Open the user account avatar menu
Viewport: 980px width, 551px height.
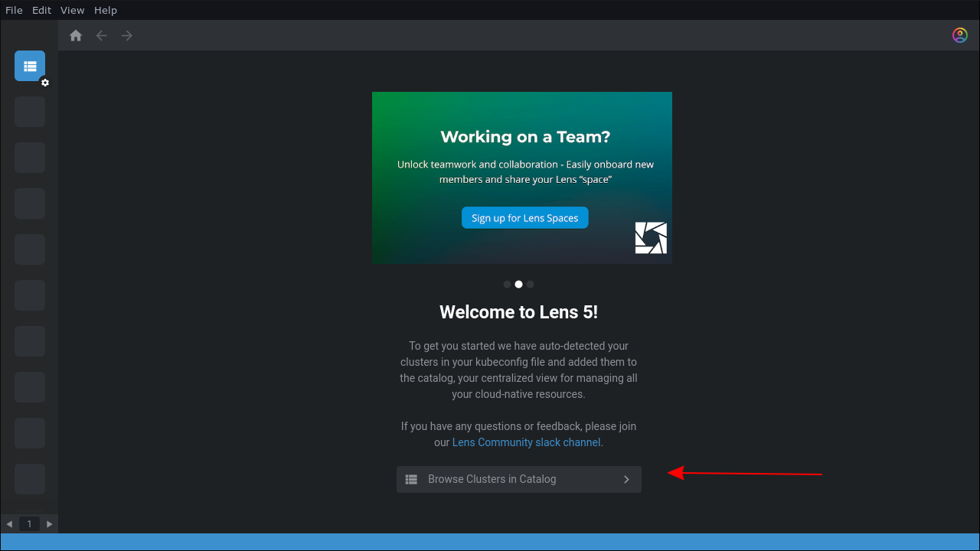959,35
